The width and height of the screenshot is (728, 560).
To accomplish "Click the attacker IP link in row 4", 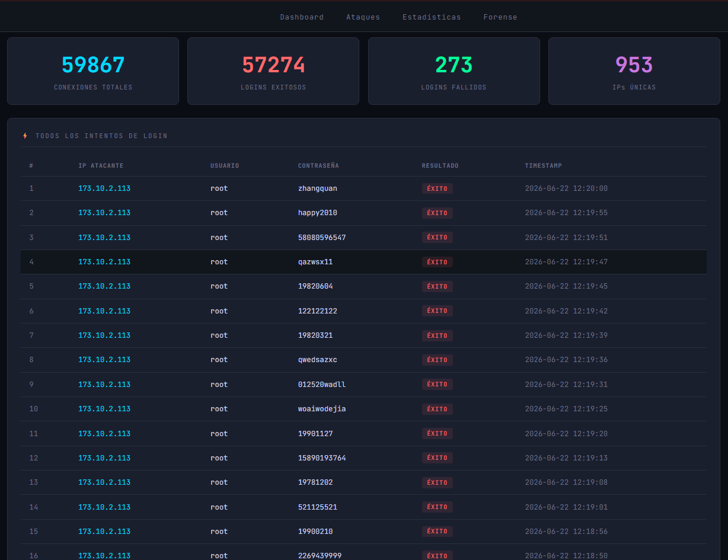I will coord(104,262).
